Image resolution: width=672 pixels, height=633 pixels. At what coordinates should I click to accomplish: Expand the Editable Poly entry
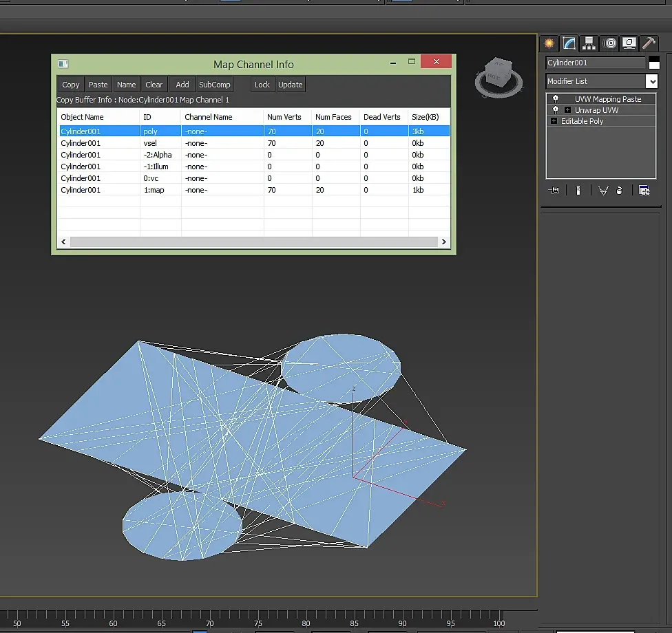554,121
